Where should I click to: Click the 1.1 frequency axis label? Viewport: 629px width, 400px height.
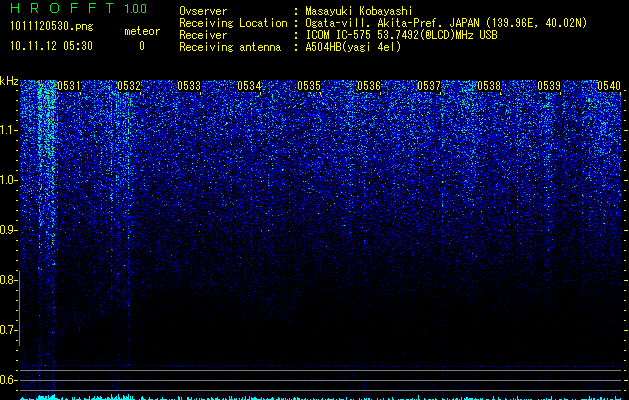click(x=8, y=130)
